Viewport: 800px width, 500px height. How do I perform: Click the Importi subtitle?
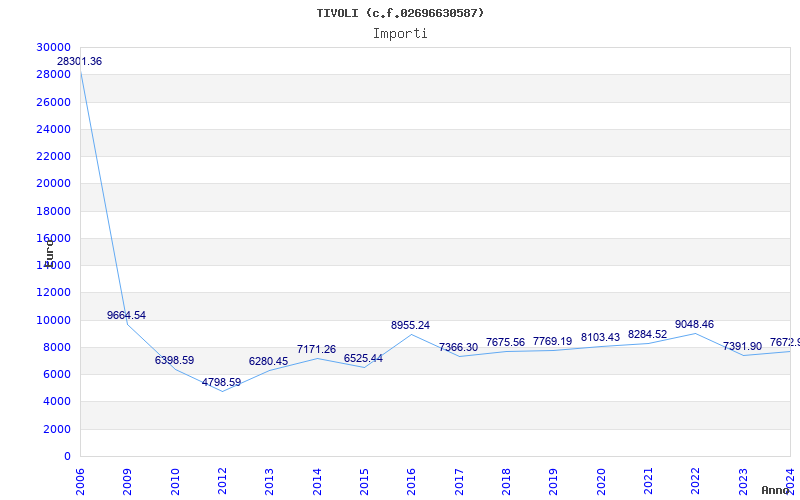tap(400, 34)
